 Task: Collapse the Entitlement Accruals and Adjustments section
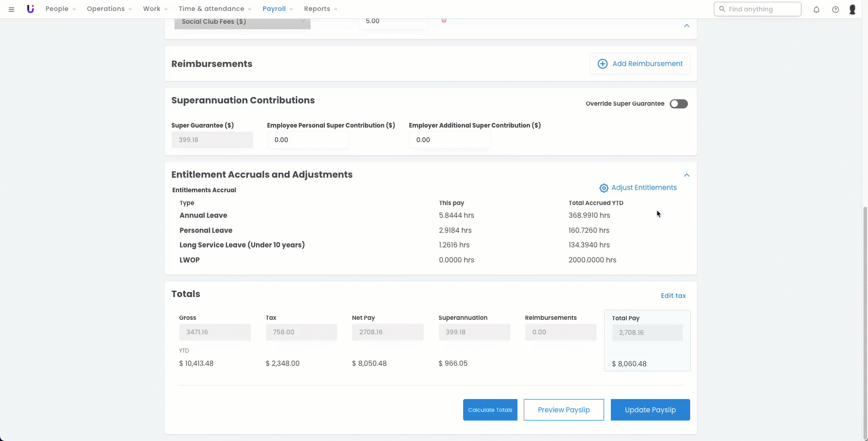tap(687, 175)
